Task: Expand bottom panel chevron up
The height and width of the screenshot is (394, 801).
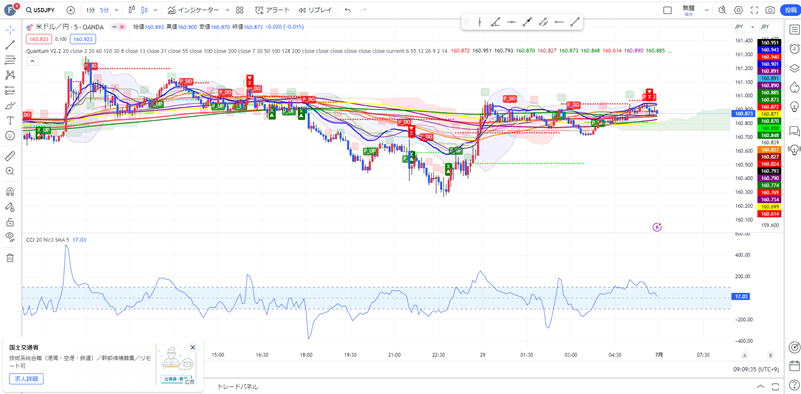Action: [761, 386]
